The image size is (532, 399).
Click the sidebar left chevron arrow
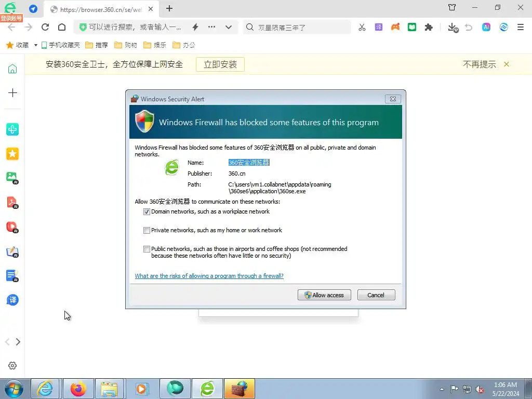[x=7, y=342]
